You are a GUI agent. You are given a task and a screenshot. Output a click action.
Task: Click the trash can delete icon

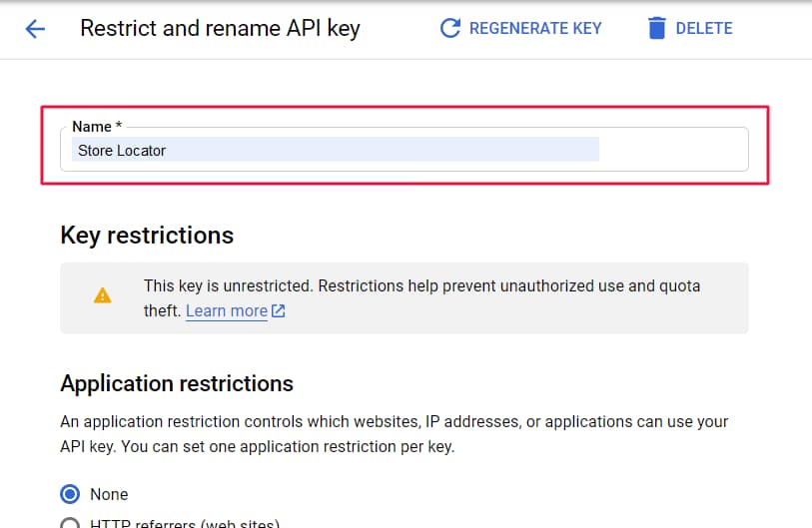(x=656, y=28)
